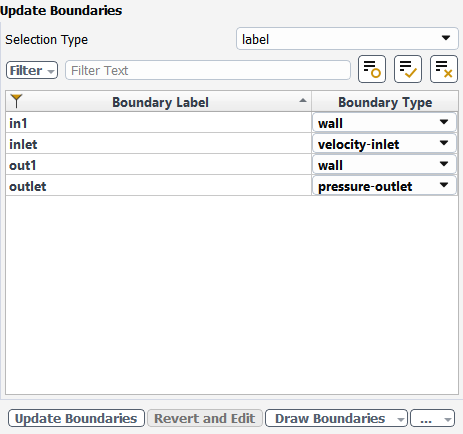
Task: Open the Filter options dropdown button
Action: click(32, 70)
